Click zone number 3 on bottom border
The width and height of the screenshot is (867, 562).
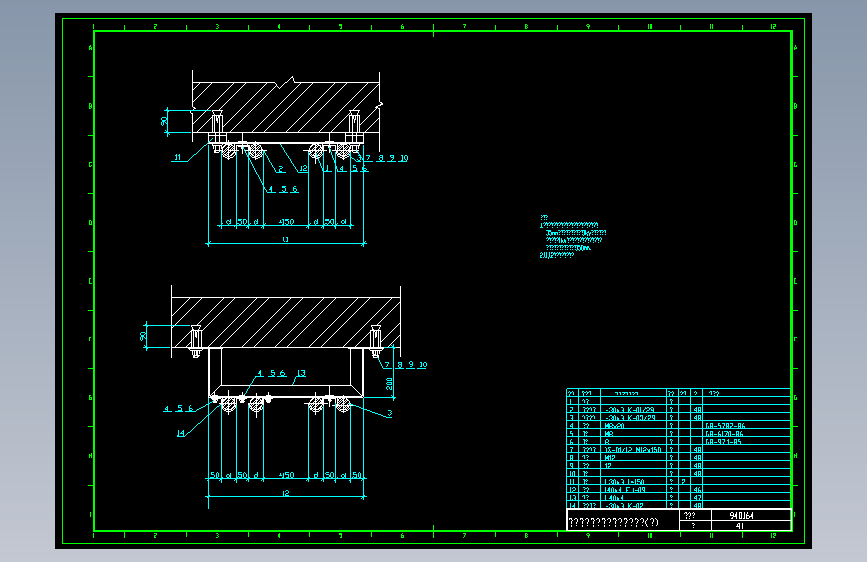click(217, 535)
